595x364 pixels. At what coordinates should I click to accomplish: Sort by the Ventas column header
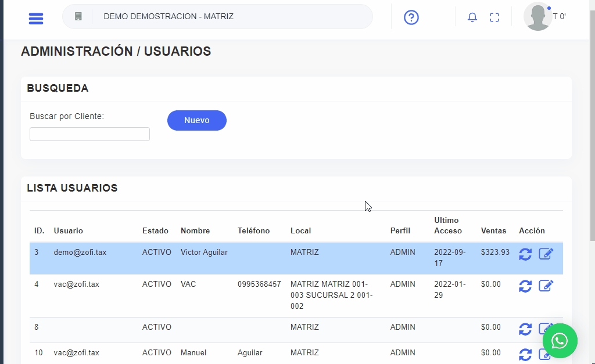(x=493, y=230)
